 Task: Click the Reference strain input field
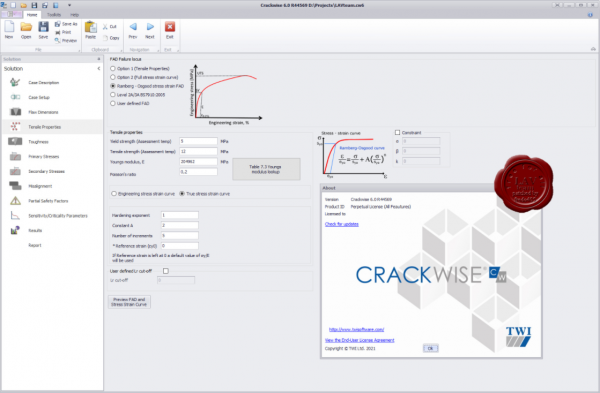coord(180,246)
